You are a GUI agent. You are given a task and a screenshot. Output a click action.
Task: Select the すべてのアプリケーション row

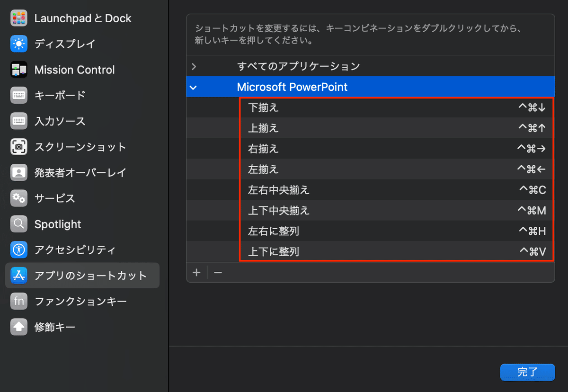click(x=371, y=66)
